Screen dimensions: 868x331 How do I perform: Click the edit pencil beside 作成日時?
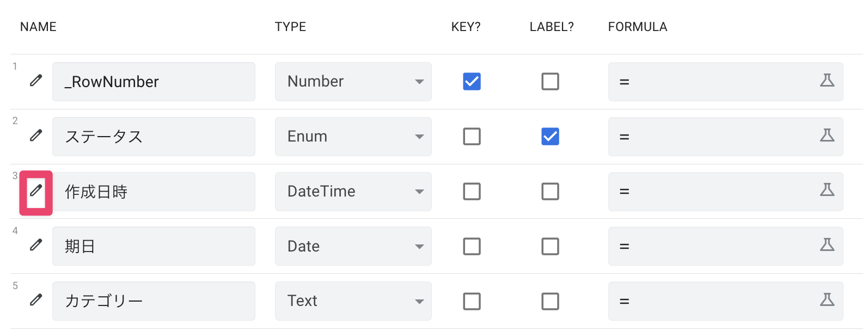[x=36, y=191]
